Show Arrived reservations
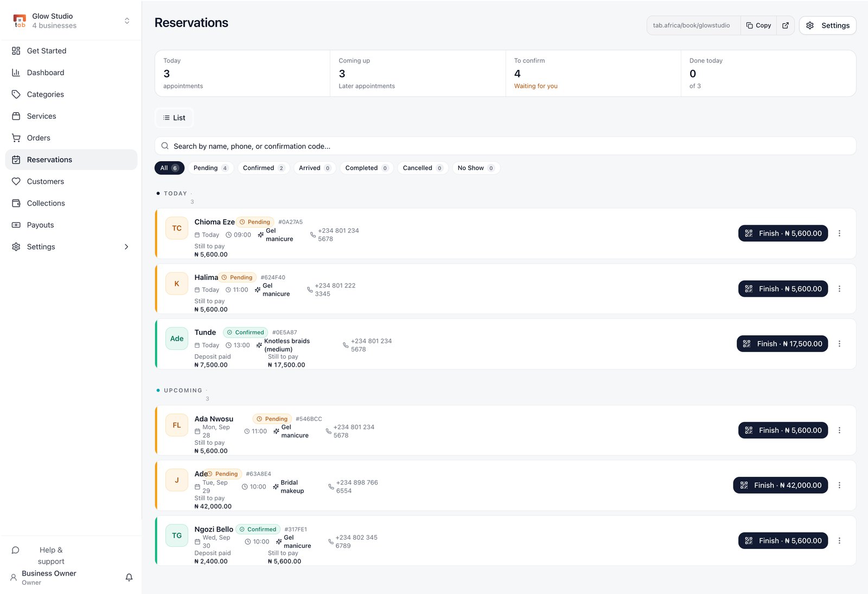 [315, 168]
